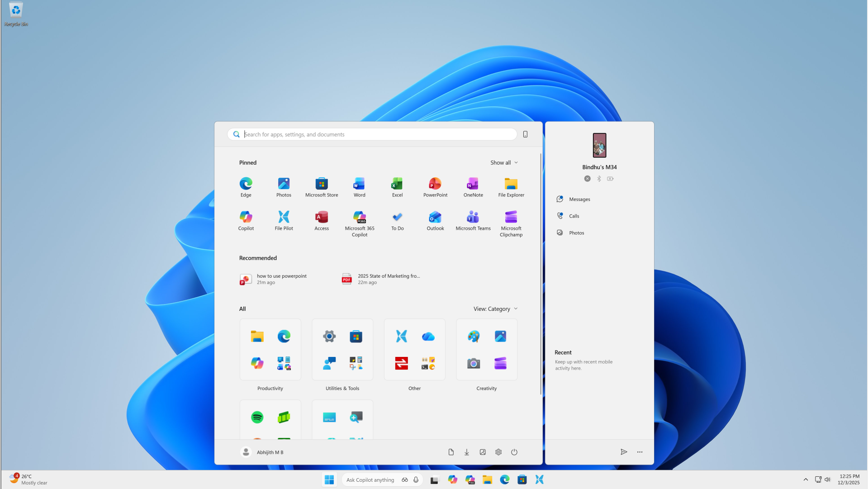Toggle Do Not Disturb on the connected phone

(587, 179)
